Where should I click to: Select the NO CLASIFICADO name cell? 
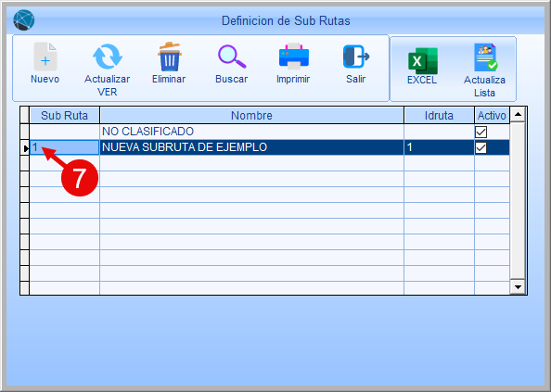[x=251, y=132]
